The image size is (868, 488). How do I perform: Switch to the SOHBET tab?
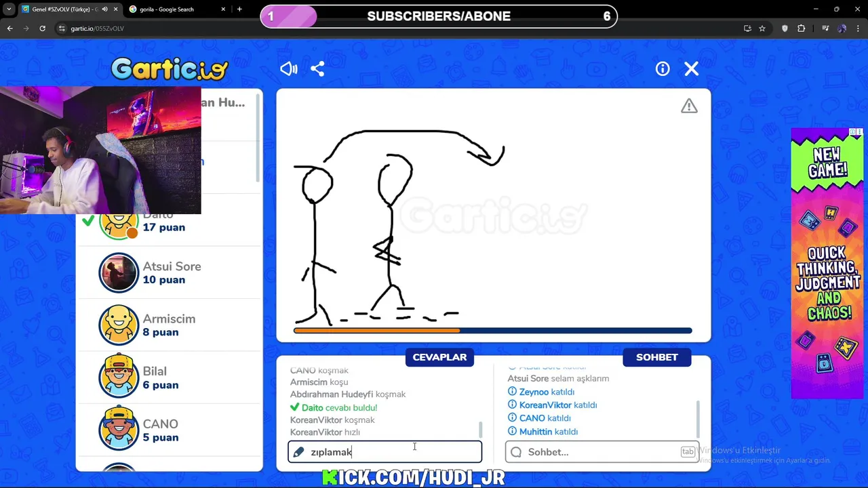pos(656,357)
